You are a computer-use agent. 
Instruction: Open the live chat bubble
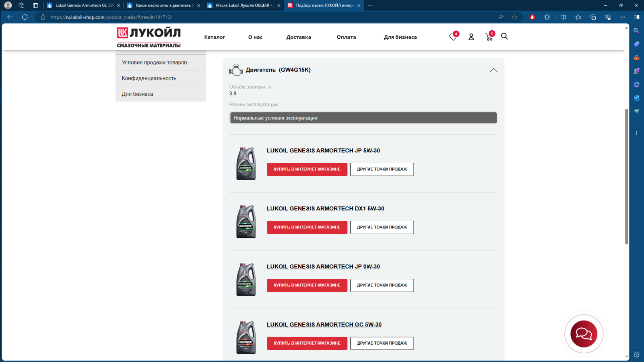click(584, 334)
